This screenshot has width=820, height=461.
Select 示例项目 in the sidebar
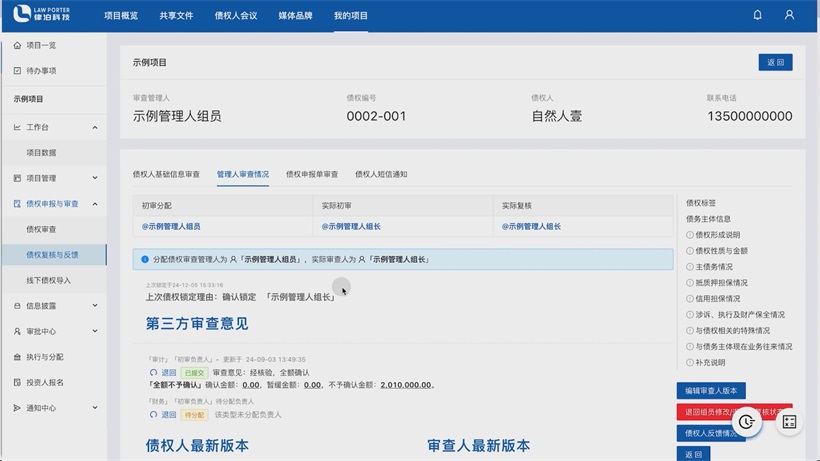click(x=29, y=99)
